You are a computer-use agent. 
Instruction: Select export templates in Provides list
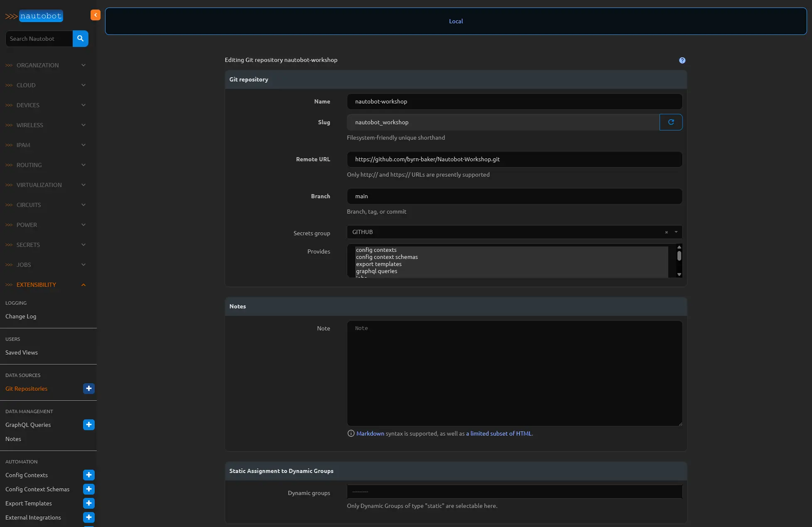[511, 264]
